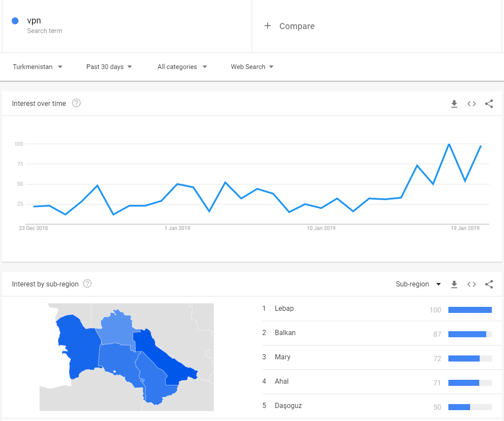Click the blue vpn color dot

click(15, 21)
